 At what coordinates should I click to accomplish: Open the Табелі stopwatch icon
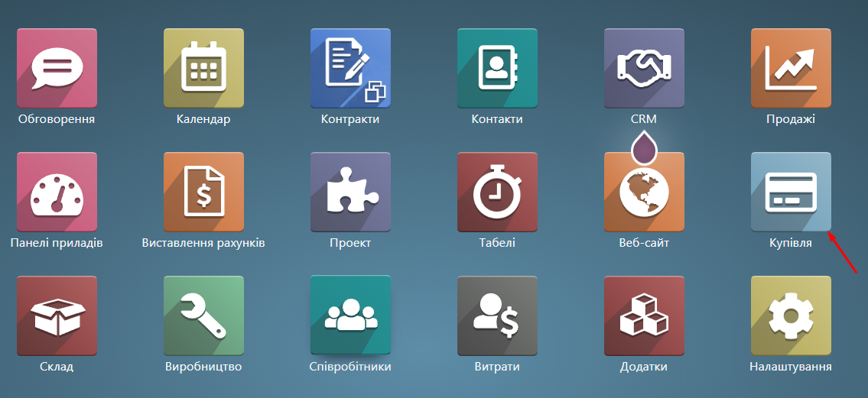(497, 192)
